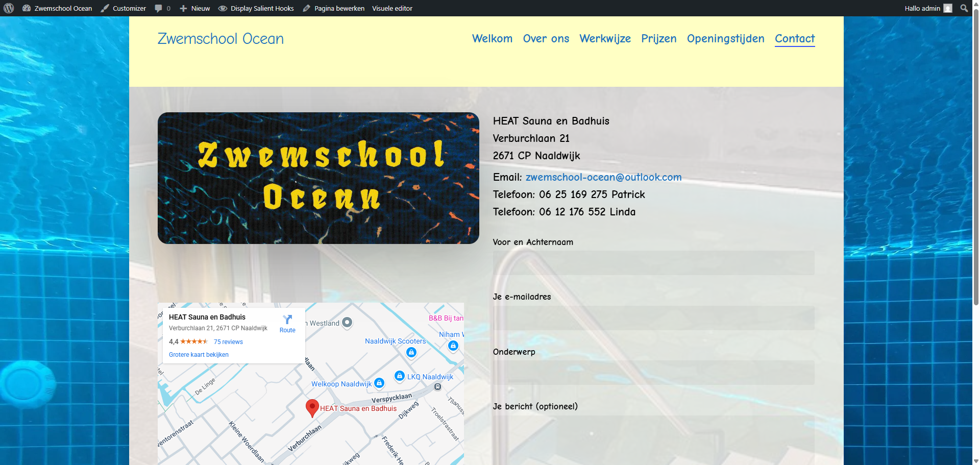The width and height of the screenshot is (980, 465).
Task: Click the Zwemschool Ocean dashboard icon
Action: tap(27, 8)
